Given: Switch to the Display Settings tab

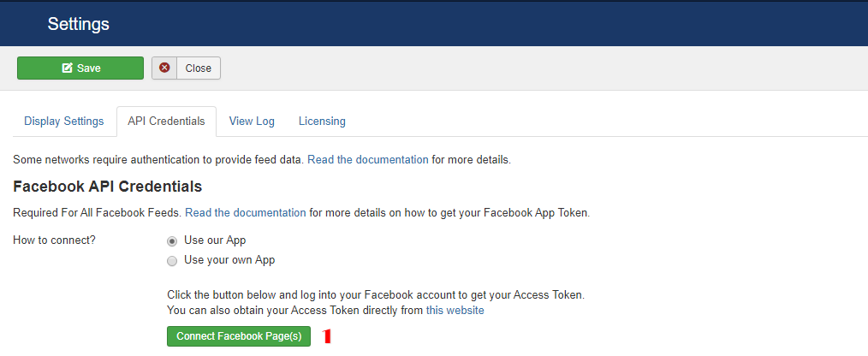Looking at the screenshot, I should (63, 122).
